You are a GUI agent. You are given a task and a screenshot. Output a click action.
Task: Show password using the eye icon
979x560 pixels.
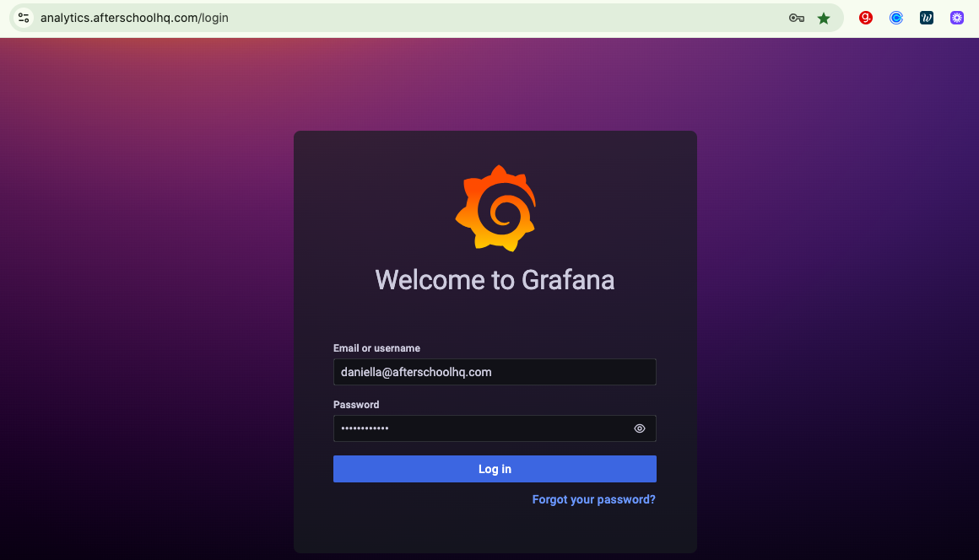point(640,428)
